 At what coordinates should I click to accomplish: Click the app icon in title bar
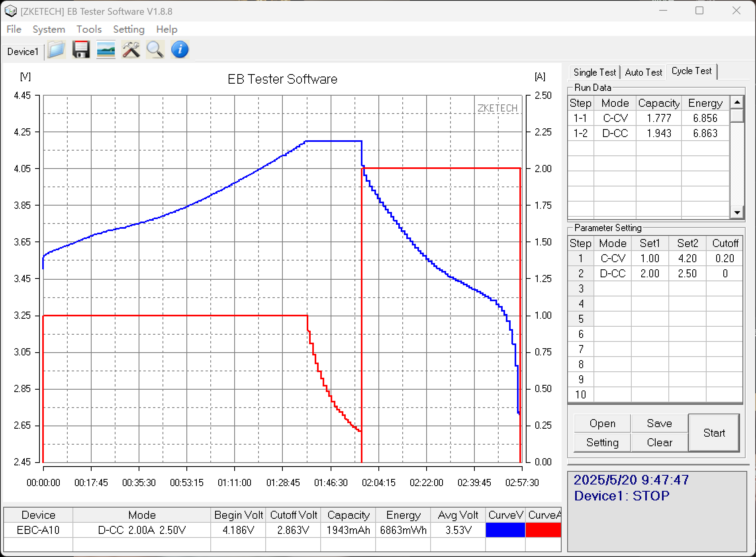[x=11, y=11]
